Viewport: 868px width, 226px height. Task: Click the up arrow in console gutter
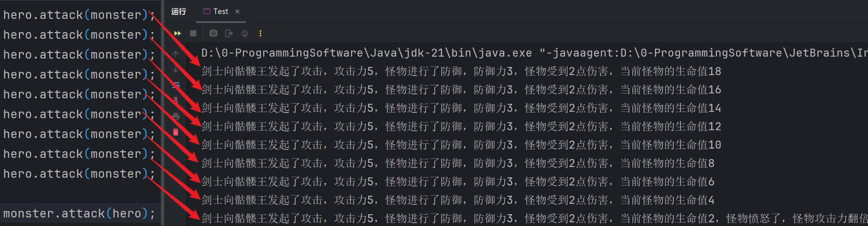(176, 54)
